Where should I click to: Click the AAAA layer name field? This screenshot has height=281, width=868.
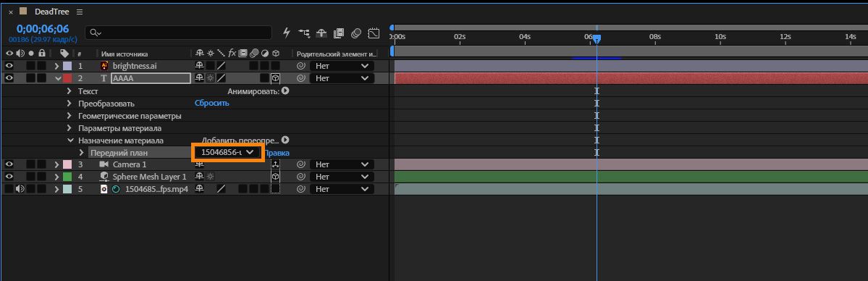click(x=151, y=78)
